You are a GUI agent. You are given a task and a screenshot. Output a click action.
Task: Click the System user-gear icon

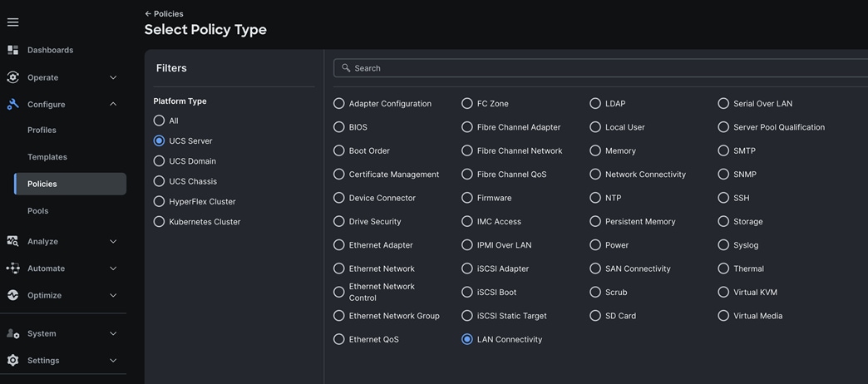point(12,333)
